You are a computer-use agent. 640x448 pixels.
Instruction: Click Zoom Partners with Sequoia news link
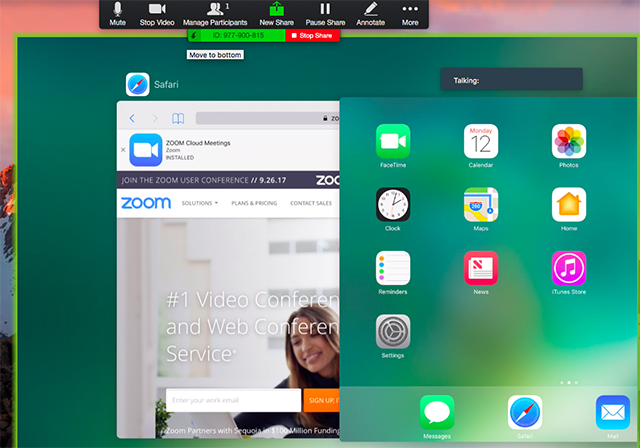[252, 430]
